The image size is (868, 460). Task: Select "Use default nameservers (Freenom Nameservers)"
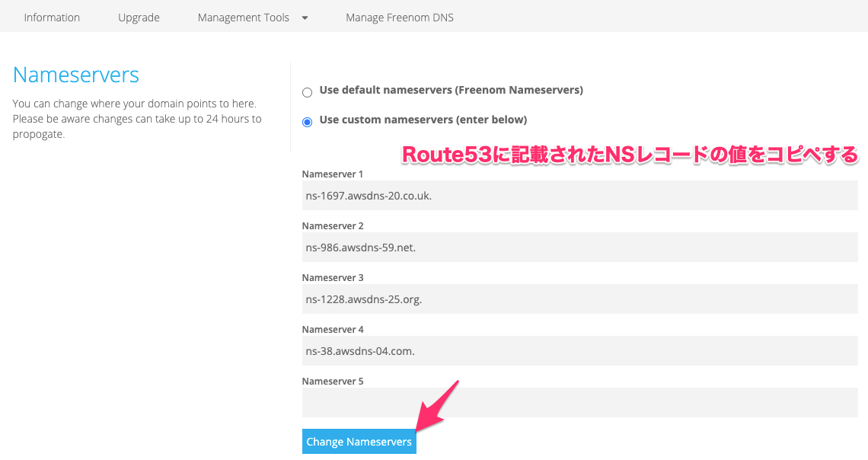[x=307, y=91]
